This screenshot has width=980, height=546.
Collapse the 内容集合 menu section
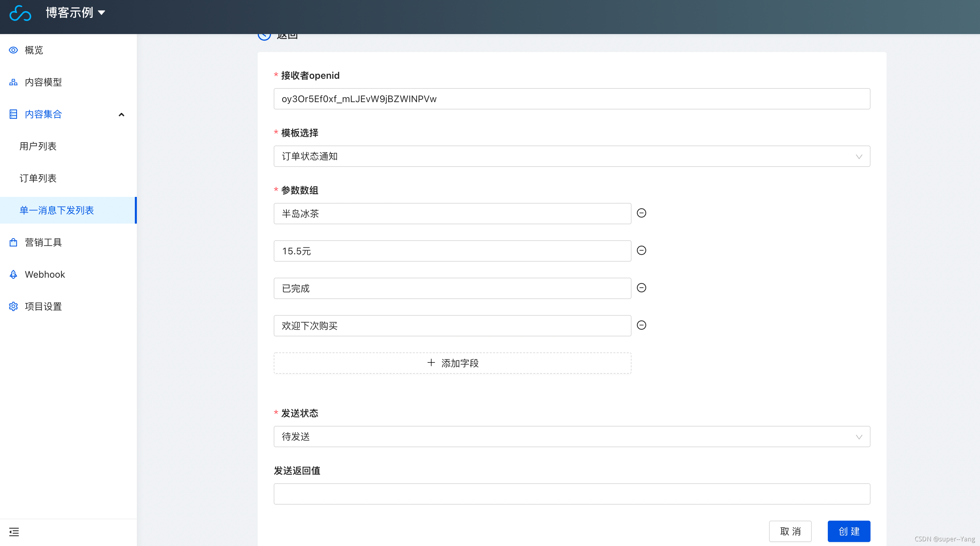[121, 114]
